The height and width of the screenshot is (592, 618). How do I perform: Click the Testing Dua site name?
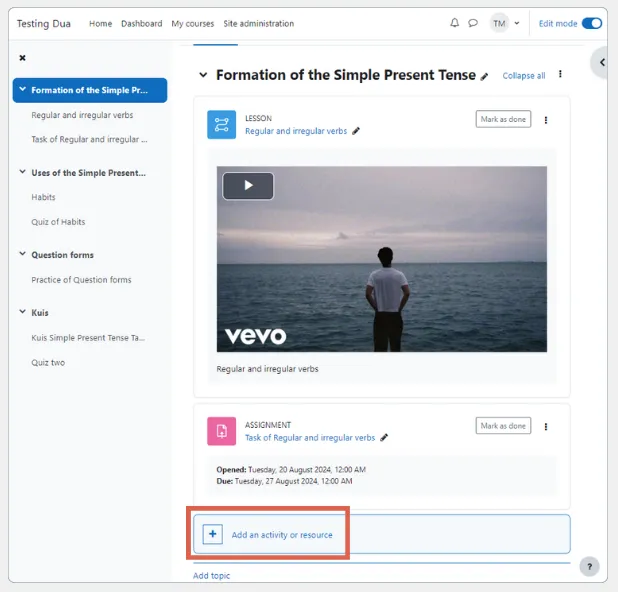click(44, 24)
